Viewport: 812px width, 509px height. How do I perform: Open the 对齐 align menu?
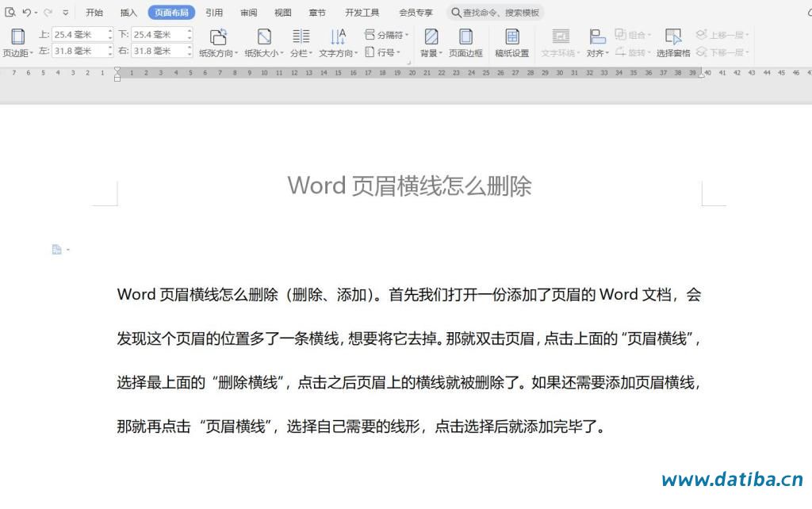click(x=598, y=43)
